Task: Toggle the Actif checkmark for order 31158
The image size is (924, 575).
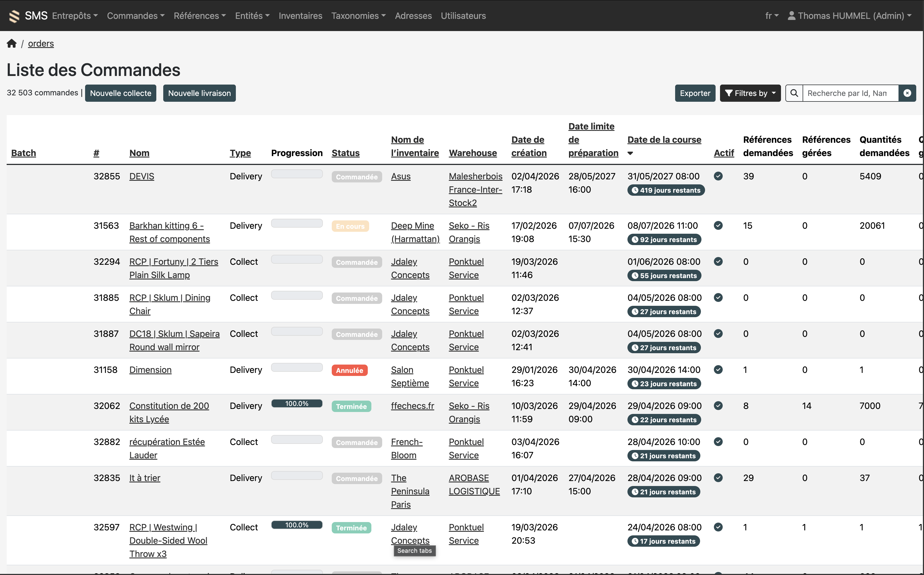Action: click(718, 370)
